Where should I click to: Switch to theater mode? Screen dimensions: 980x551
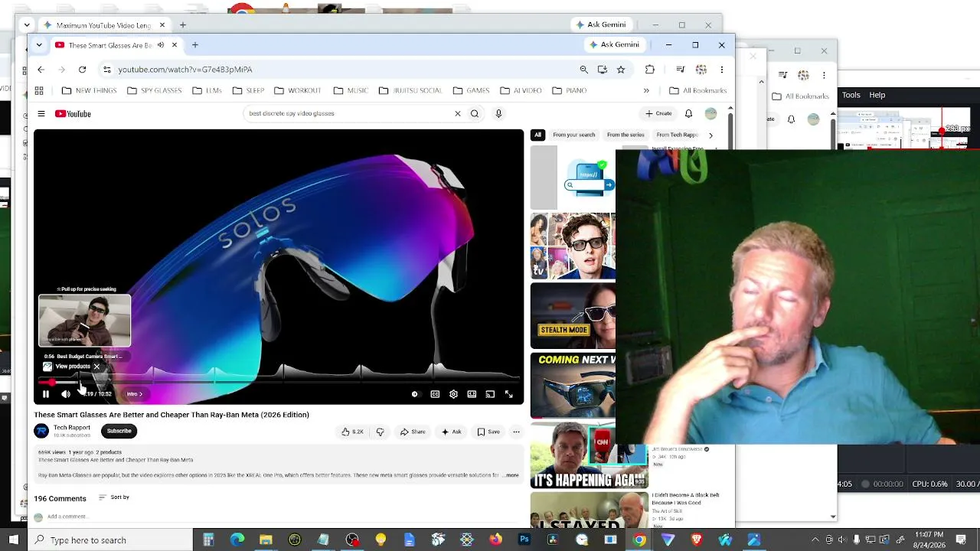tap(472, 394)
